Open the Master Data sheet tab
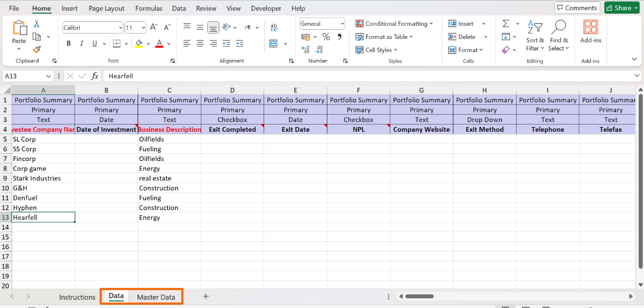Screen dimensions: 644x308 156,297
